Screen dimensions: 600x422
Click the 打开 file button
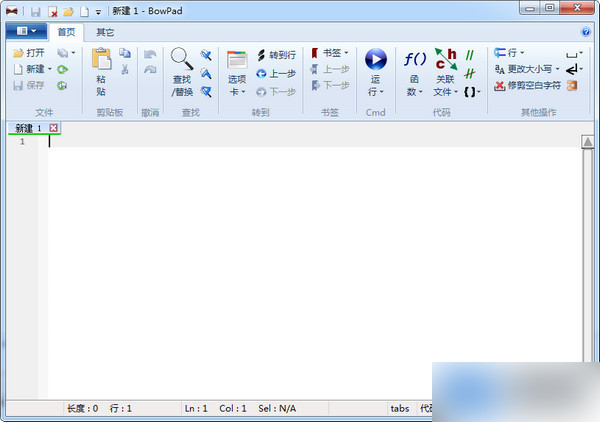(x=29, y=53)
